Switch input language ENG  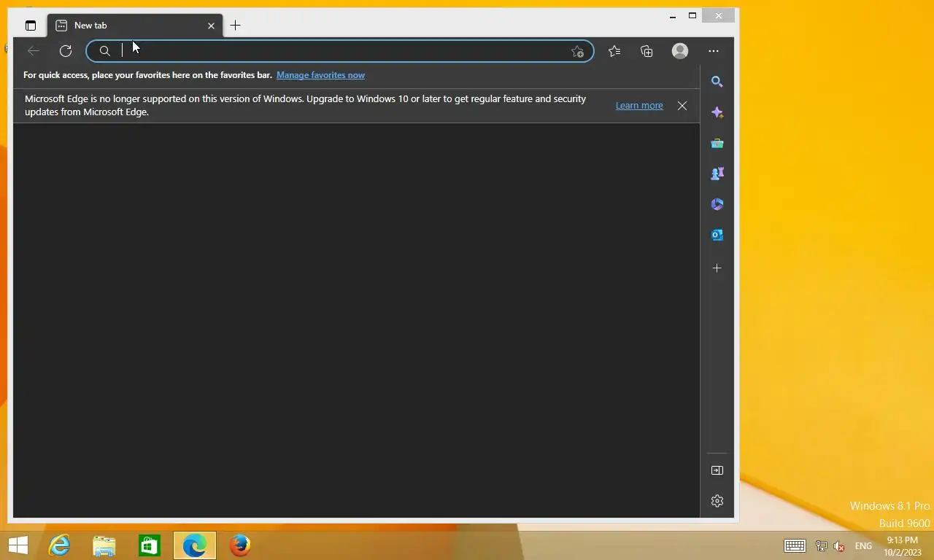click(863, 546)
